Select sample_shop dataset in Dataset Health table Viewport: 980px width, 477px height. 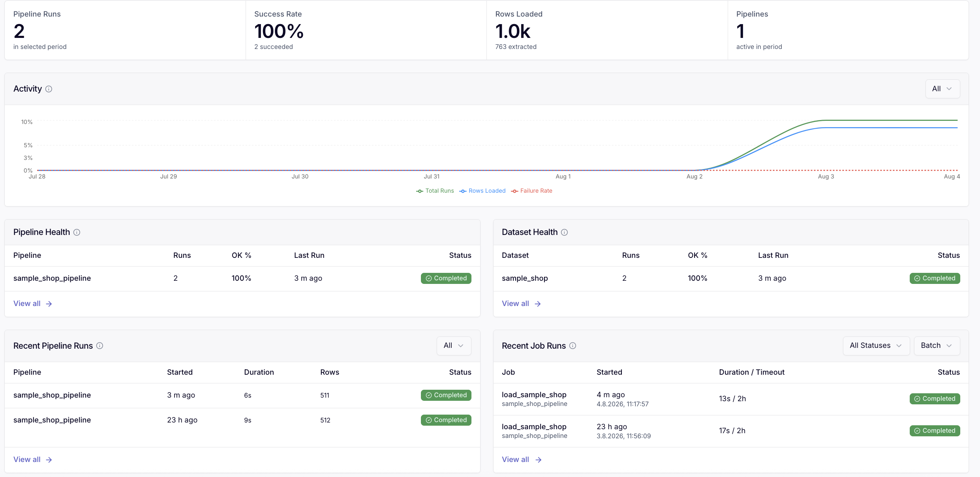525,278
